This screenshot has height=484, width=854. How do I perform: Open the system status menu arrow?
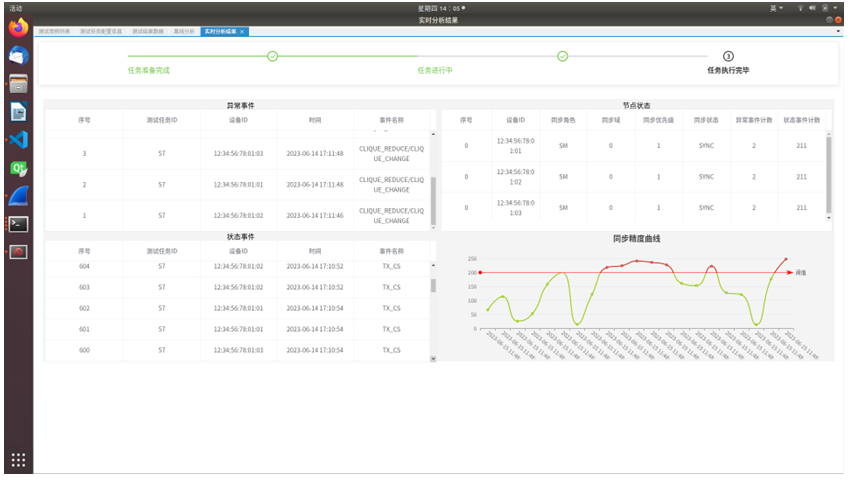coord(835,7)
